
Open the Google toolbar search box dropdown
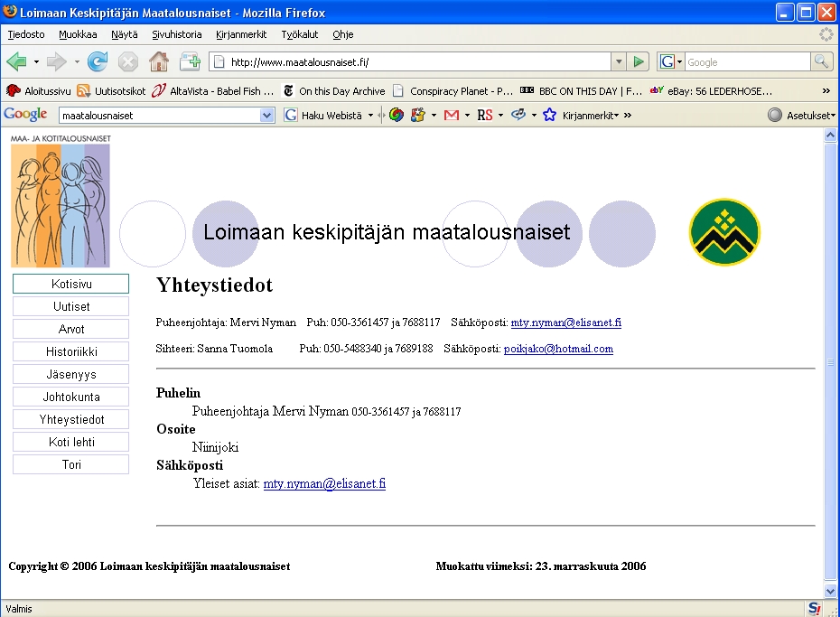(x=266, y=116)
